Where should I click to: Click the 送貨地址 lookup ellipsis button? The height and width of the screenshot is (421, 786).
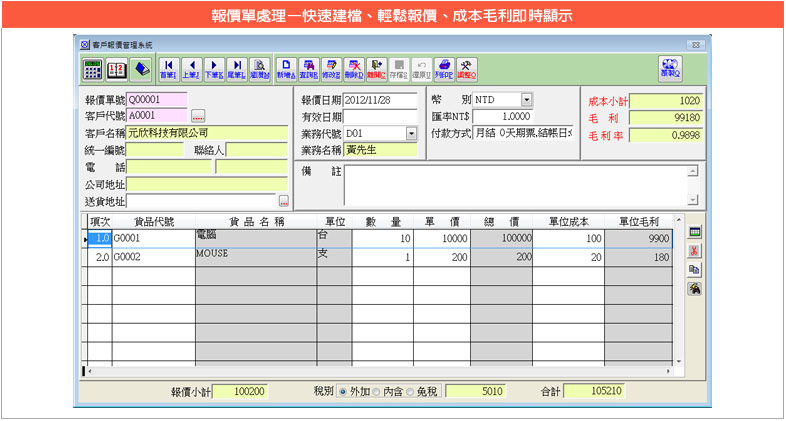(283, 201)
